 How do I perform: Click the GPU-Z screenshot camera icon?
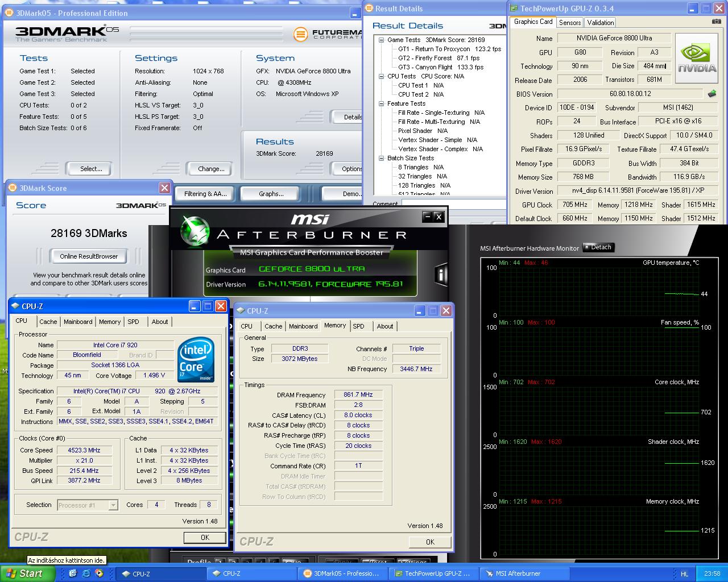pyautogui.click(x=716, y=22)
